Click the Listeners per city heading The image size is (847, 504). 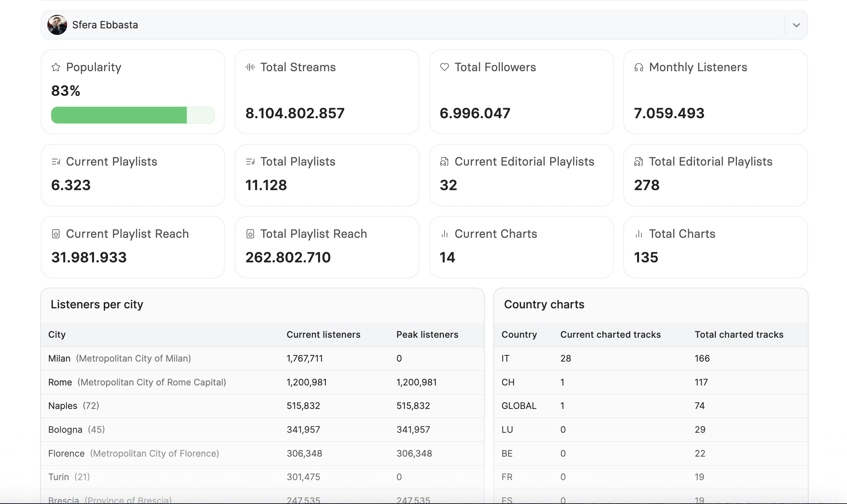[x=97, y=305]
